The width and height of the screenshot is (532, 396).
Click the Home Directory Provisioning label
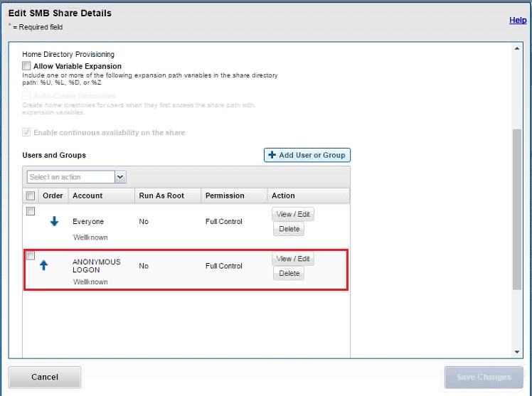point(68,54)
